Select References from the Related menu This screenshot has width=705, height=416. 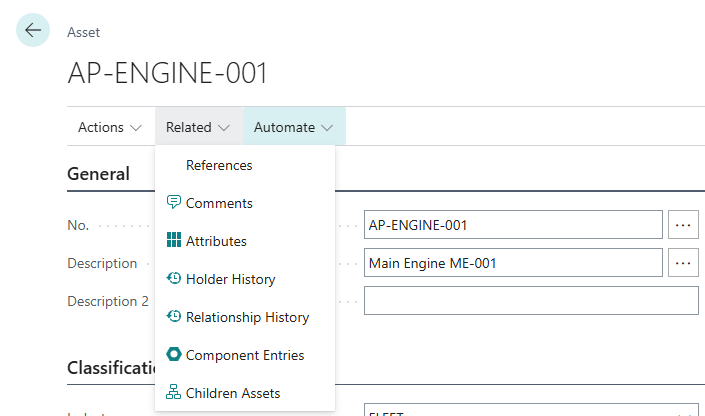pos(219,165)
